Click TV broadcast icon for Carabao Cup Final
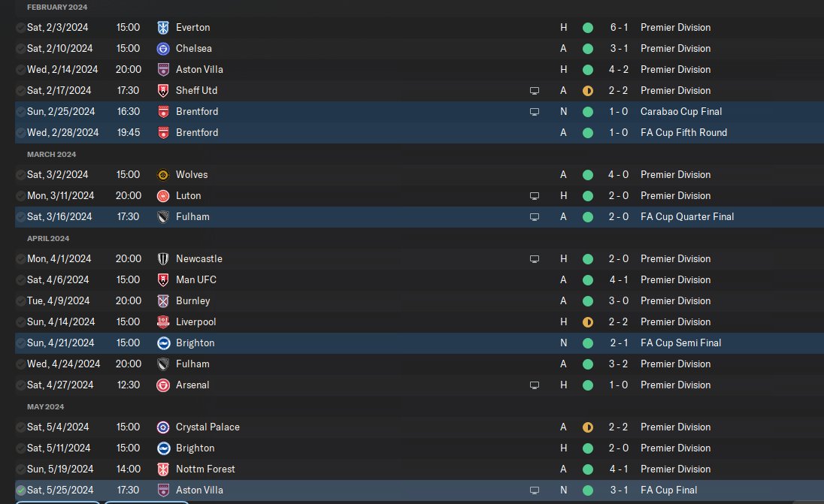The height and width of the screenshot is (504, 824). pos(535,111)
